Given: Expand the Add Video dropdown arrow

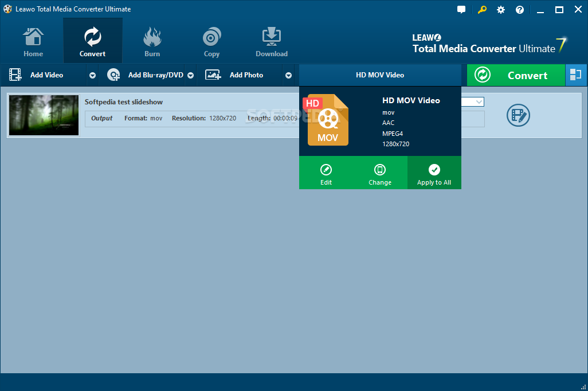Looking at the screenshot, I should click(92, 76).
